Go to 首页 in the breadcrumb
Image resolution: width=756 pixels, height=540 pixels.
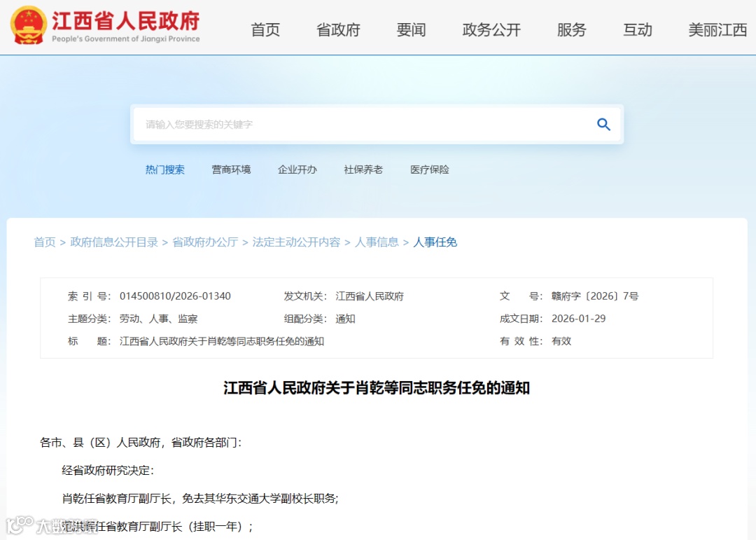(x=44, y=242)
